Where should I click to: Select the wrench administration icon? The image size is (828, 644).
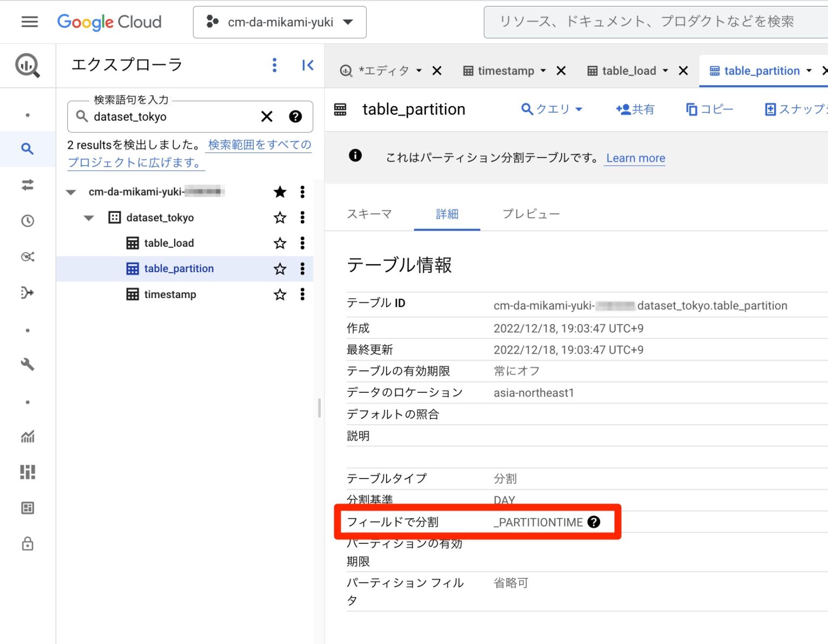coord(27,364)
